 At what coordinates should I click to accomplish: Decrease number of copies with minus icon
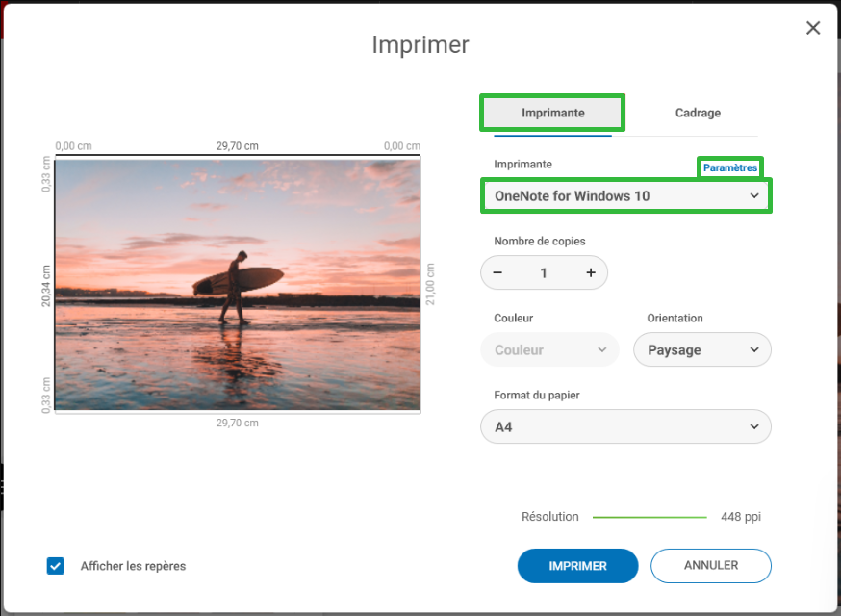click(497, 272)
